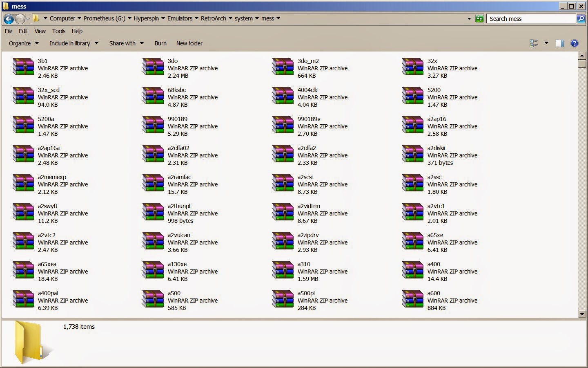The width and height of the screenshot is (588, 368).
Task: Expand the dropdown arrow after RetroArch
Action: (x=230, y=18)
